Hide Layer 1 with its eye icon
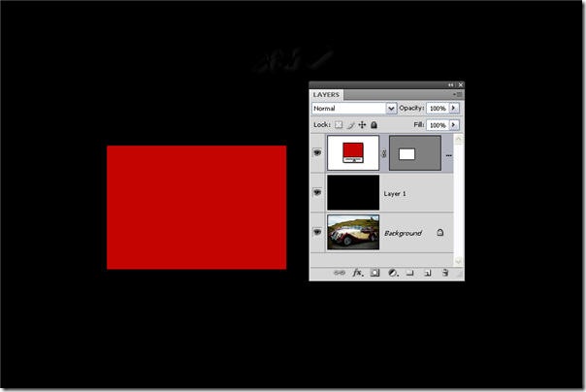The image size is (586, 392). tap(317, 192)
